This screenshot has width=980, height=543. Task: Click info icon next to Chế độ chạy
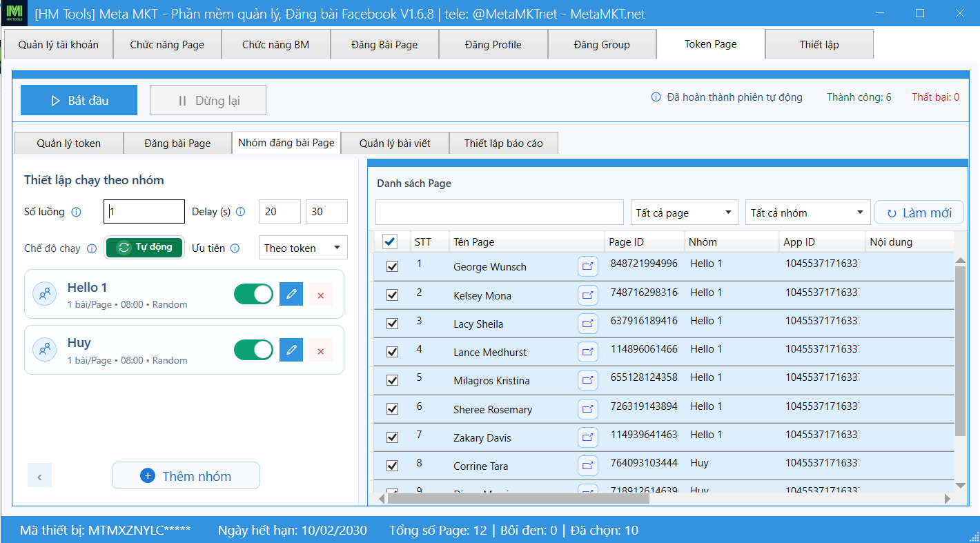coord(92,248)
